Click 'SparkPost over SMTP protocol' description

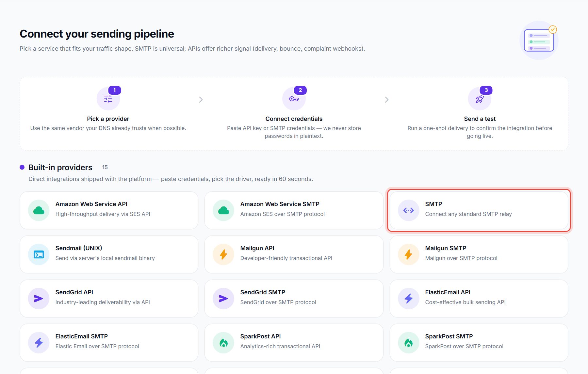pyautogui.click(x=464, y=347)
